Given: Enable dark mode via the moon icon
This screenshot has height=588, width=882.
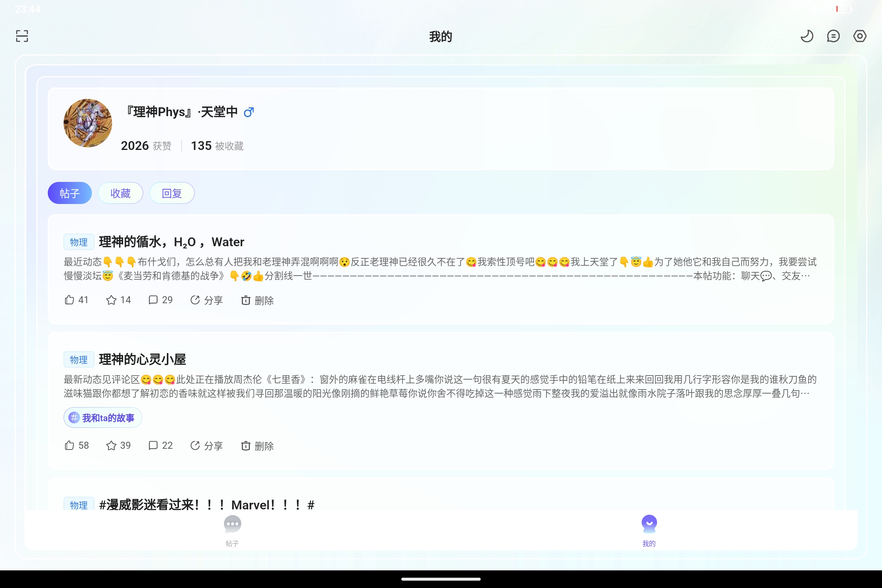Looking at the screenshot, I should [807, 36].
